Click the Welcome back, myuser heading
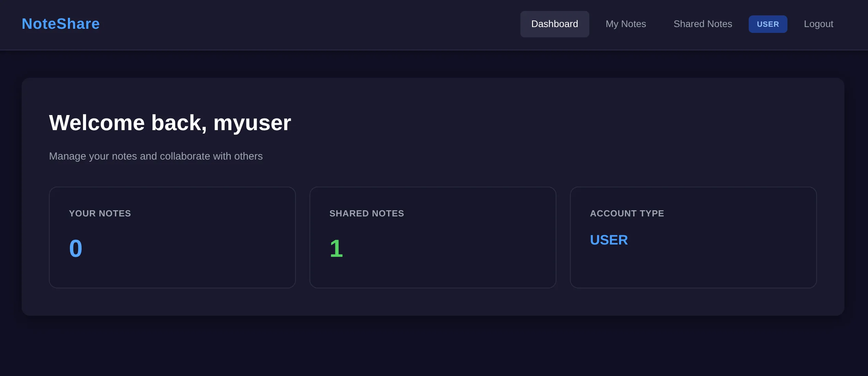868x376 pixels. 170,123
